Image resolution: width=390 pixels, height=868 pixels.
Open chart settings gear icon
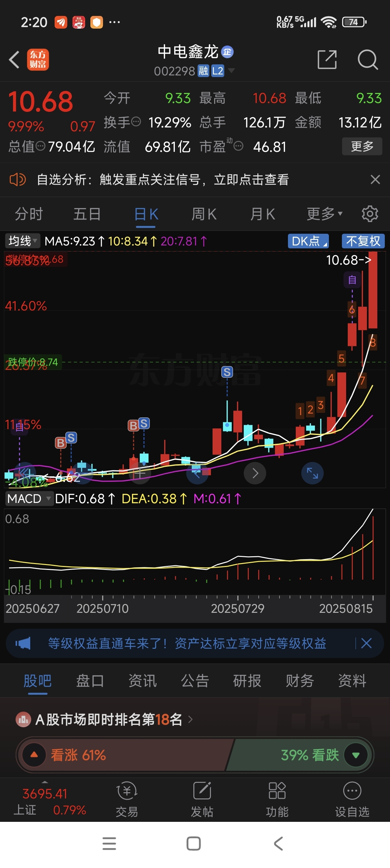[370, 214]
